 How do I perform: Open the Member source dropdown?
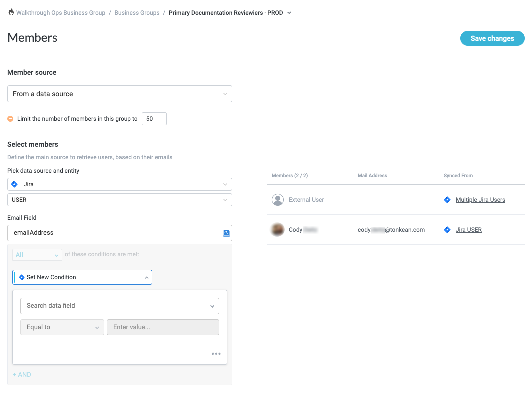click(x=120, y=94)
